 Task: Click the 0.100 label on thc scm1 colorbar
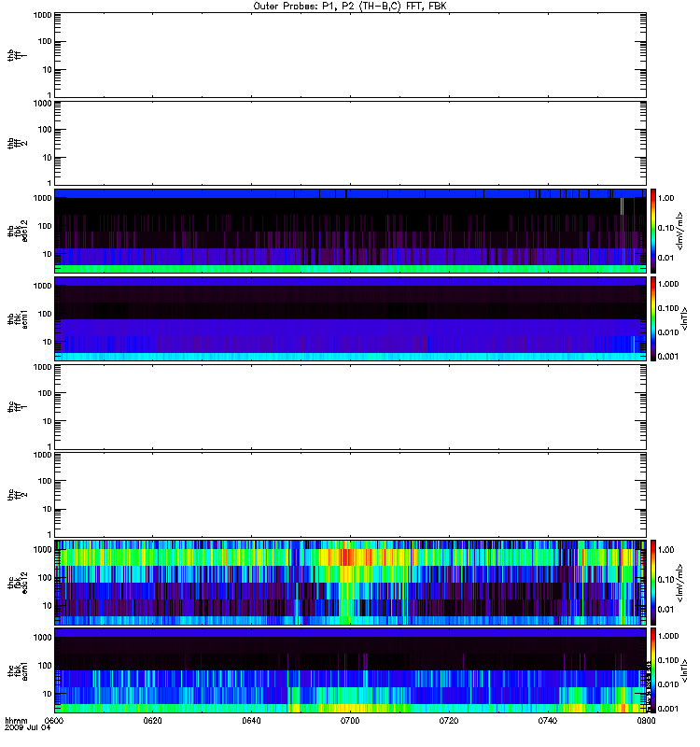click(668, 660)
